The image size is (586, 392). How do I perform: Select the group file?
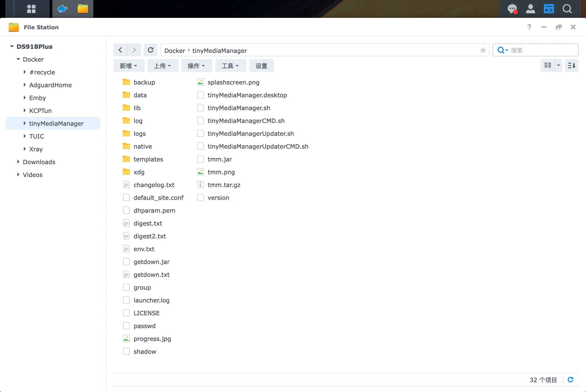point(142,288)
